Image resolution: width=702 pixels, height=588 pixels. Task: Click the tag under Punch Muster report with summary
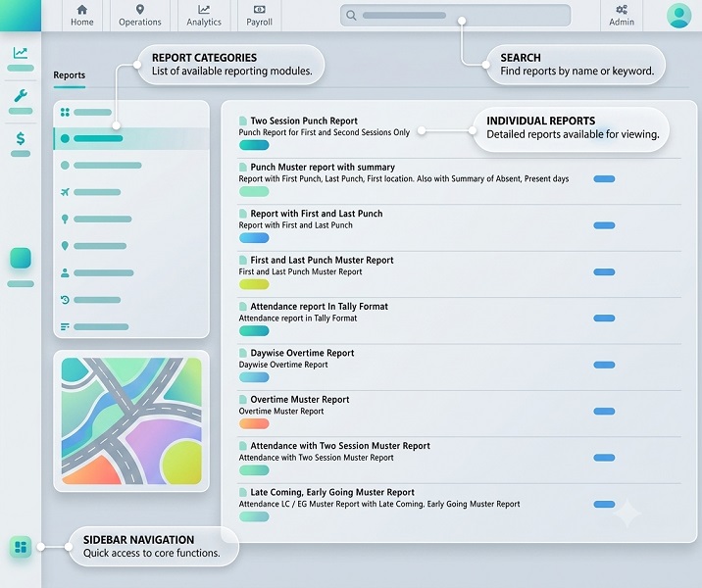[x=254, y=191]
